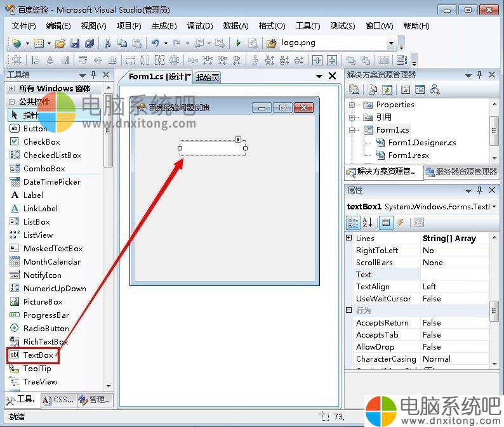This screenshot has height=427, width=504.
Task: Collapse the Form1.cs tree node
Action: (352, 130)
